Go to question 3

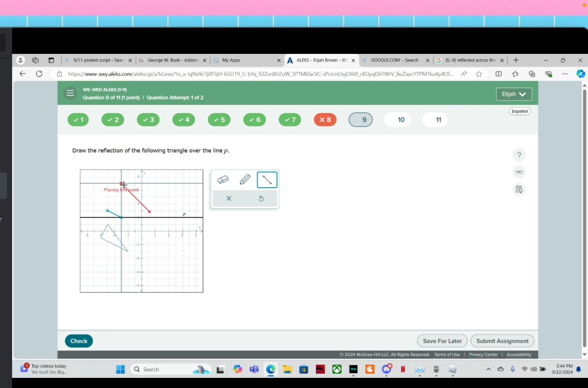(148, 120)
